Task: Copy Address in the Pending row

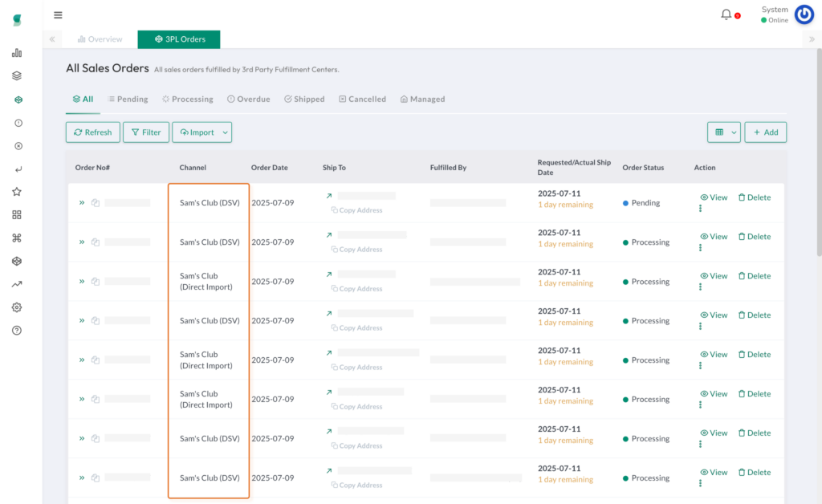Action: [x=356, y=210]
